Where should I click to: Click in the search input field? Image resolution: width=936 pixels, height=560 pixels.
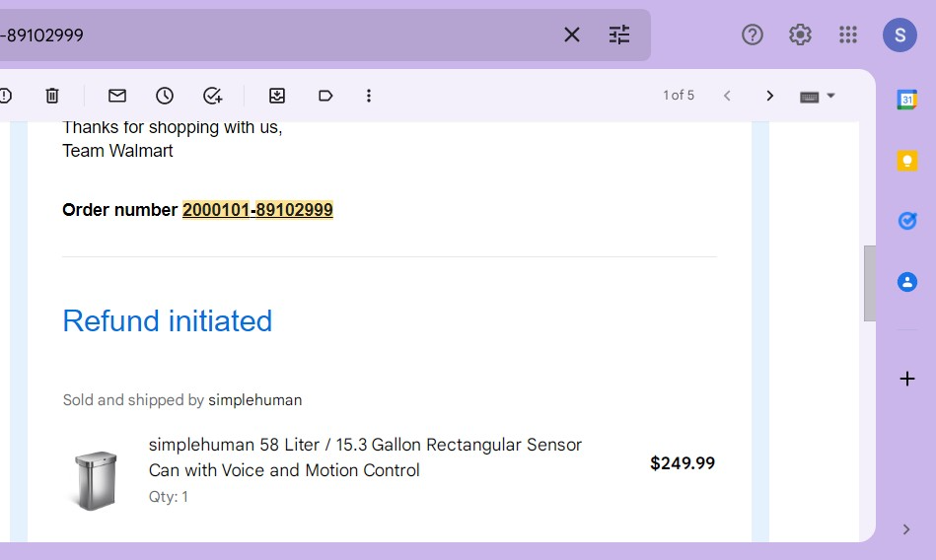click(x=274, y=35)
